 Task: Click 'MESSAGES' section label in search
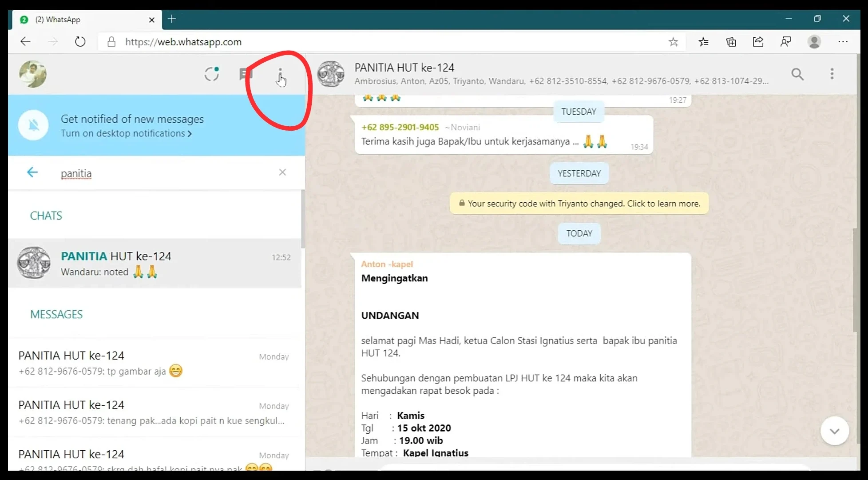[55, 314]
